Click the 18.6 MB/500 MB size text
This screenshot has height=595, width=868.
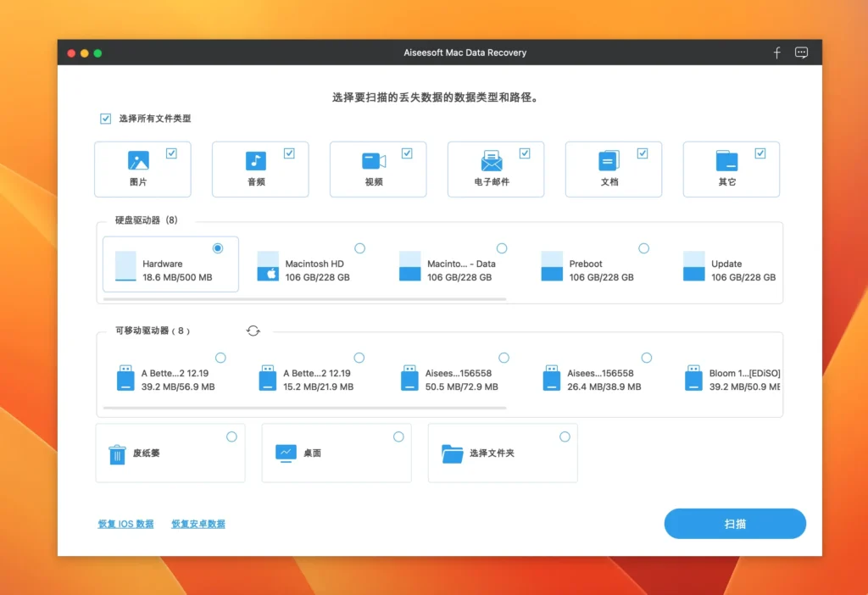(x=177, y=277)
